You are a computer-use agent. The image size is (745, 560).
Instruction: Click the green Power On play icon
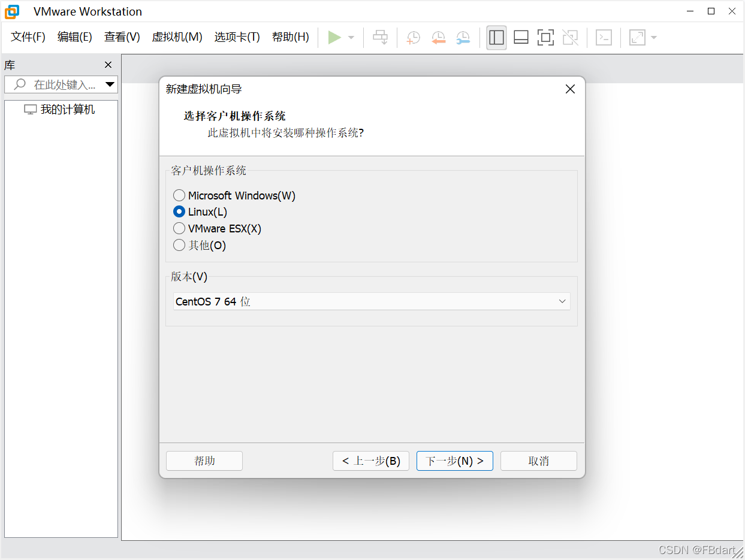click(x=334, y=38)
